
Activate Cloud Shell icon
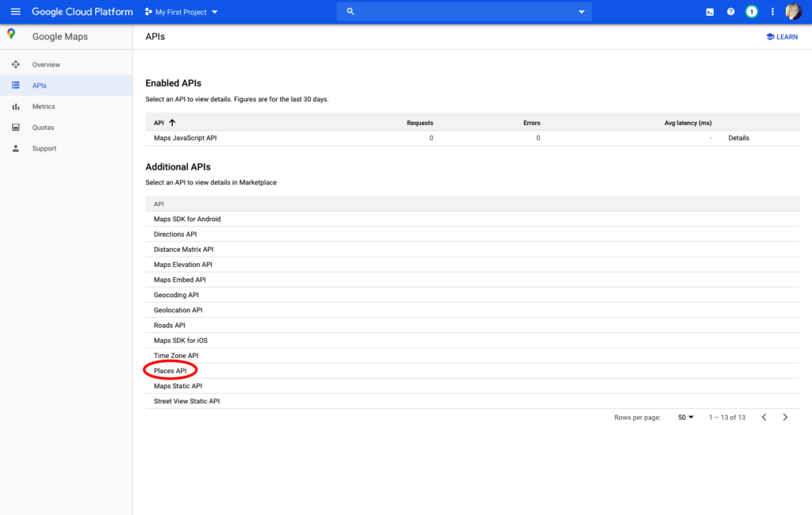coord(710,12)
